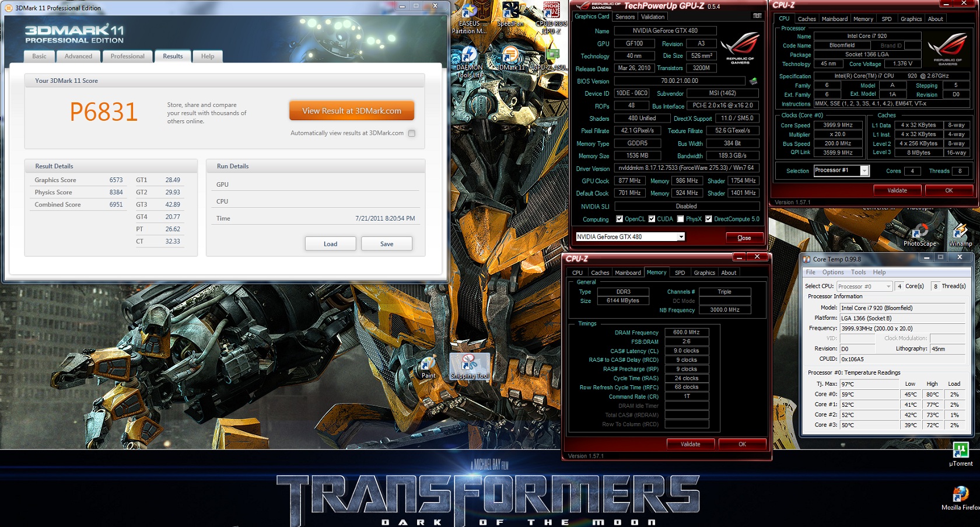Click View Result at 3DMark.com button
The width and height of the screenshot is (980, 527).
(352, 111)
